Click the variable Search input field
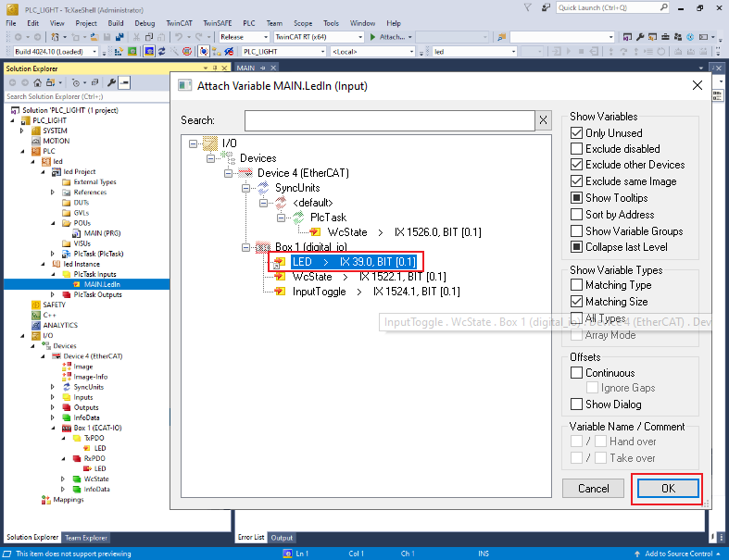Image resolution: width=729 pixels, height=560 pixels. pos(390,120)
